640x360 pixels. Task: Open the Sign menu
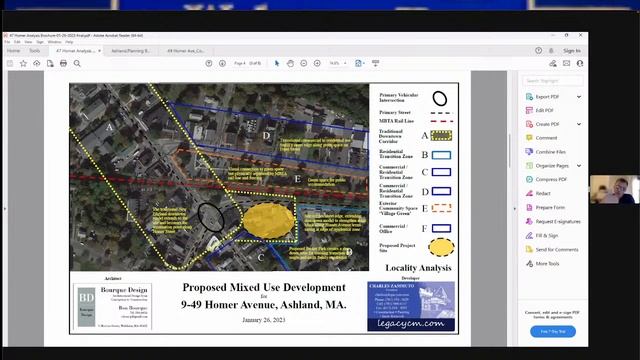[x=40, y=42]
